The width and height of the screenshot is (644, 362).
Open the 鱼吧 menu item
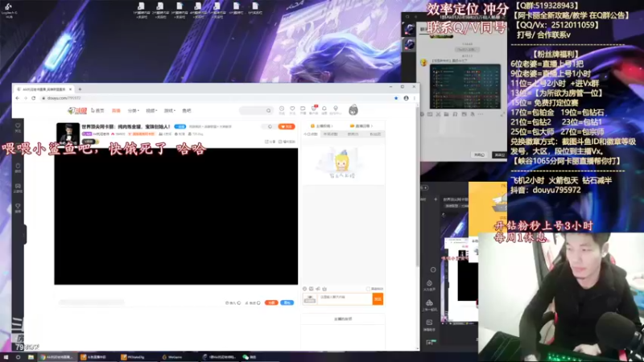[x=187, y=110]
